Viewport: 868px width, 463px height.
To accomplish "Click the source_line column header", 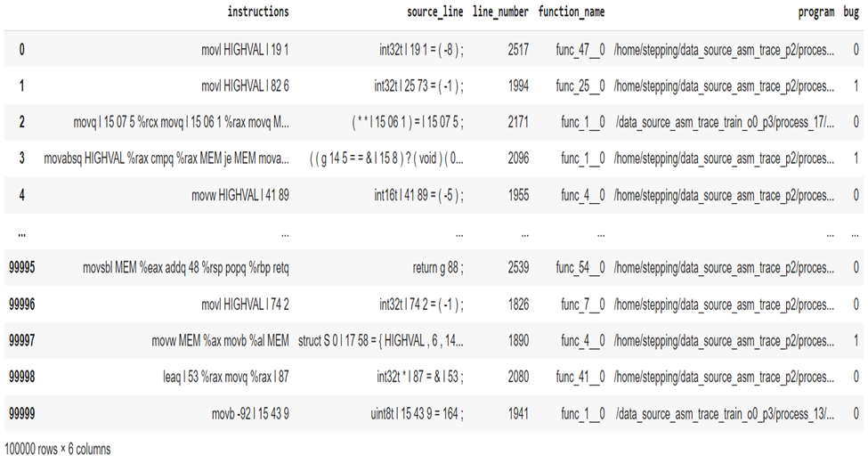I will point(434,12).
